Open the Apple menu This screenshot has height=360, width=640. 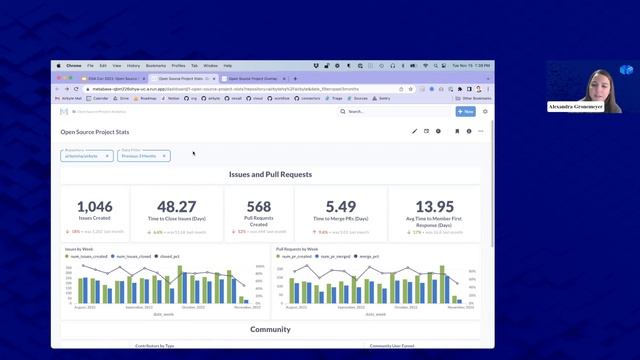click(x=58, y=66)
